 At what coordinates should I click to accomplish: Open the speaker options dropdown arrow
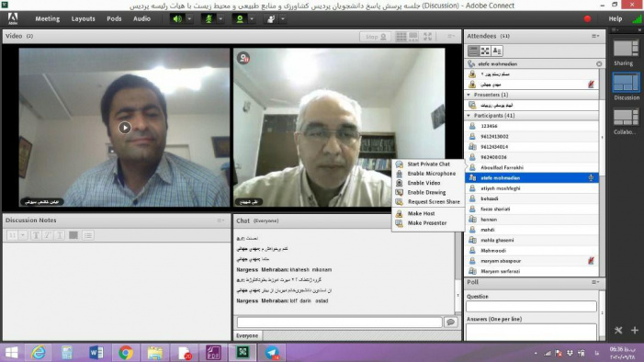click(189, 19)
